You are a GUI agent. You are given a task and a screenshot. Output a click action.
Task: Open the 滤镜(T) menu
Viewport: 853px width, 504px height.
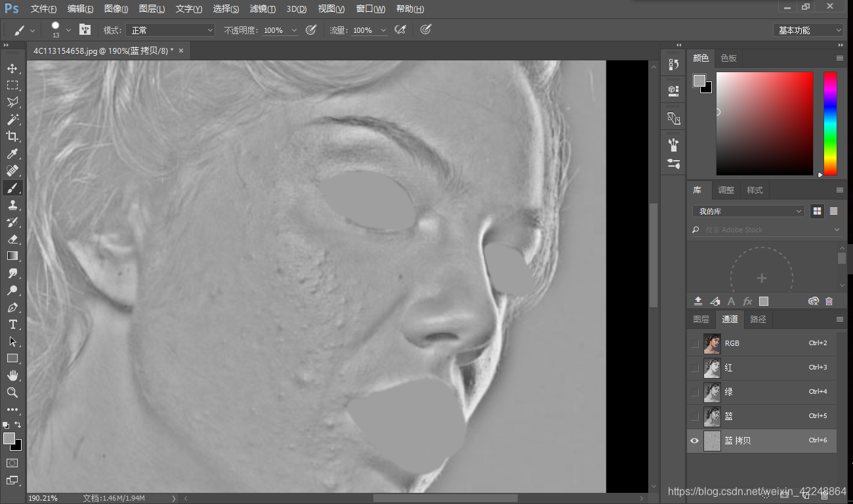[262, 9]
